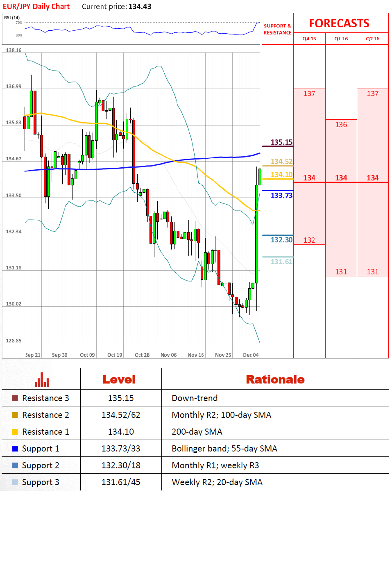This screenshot has height=561, width=392.
Task: Click the Resistance 3 row label
Action: point(45,398)
